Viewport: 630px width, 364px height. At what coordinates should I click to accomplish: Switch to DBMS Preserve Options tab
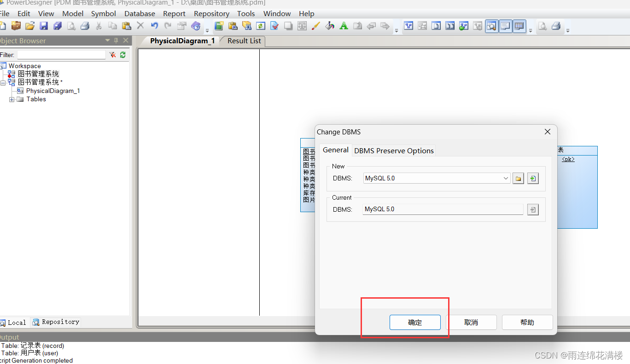(x=394, y=150)
